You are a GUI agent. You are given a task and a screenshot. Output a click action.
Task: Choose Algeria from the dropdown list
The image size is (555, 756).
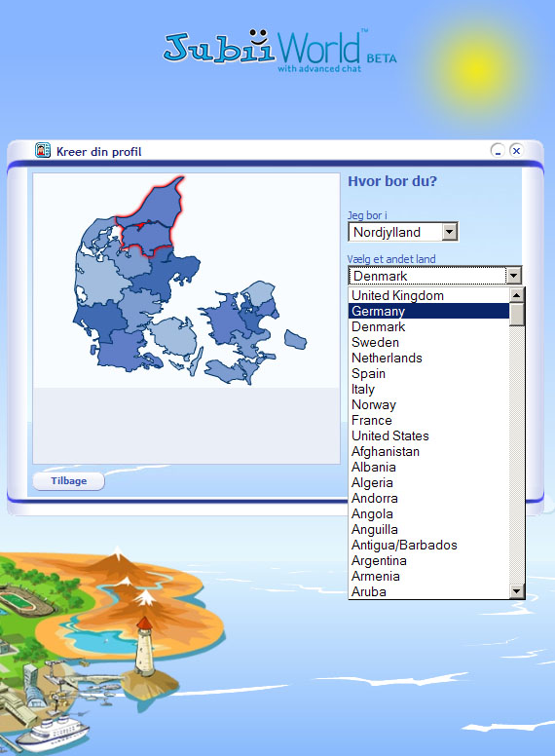pos(428,482)
